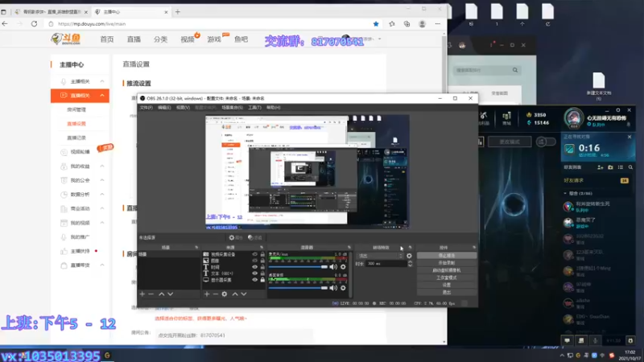644x362 pixels.
Task: Mute the desktop audio speaker icon
Action: tap(333, 288)
